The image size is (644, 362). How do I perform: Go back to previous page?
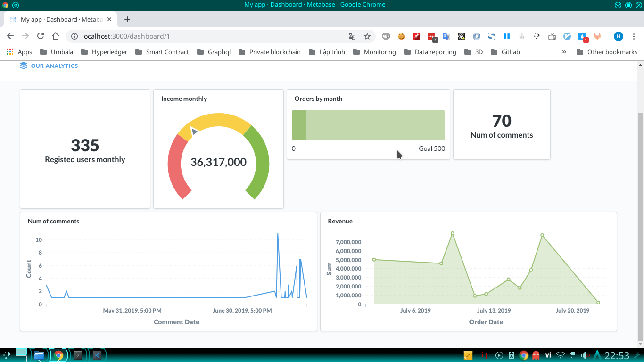10,36
